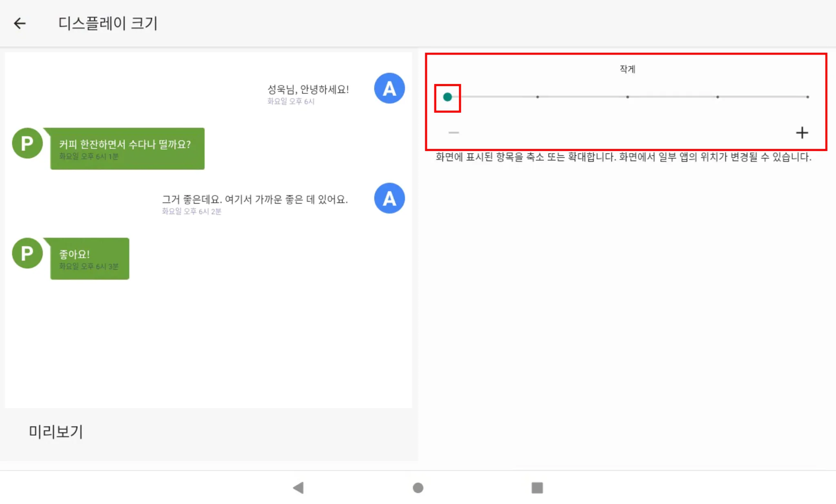Tap the lower green P avatar

(27, 253)
